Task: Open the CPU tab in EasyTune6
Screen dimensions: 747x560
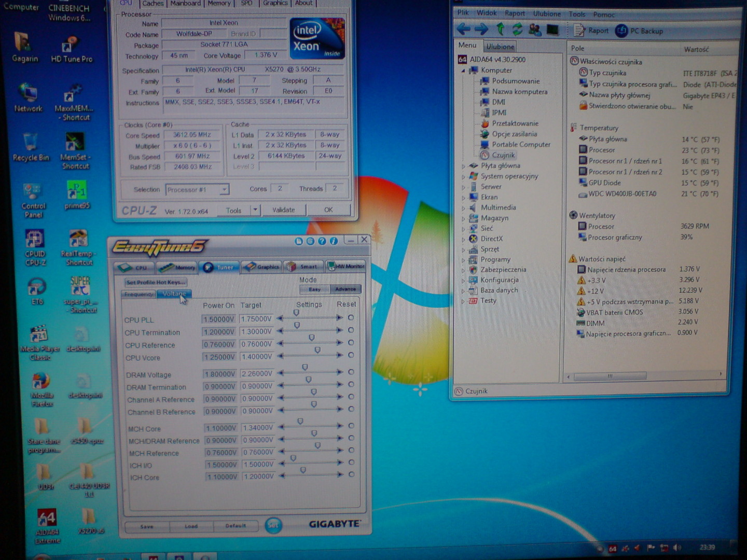Action: tap(134, 268)
